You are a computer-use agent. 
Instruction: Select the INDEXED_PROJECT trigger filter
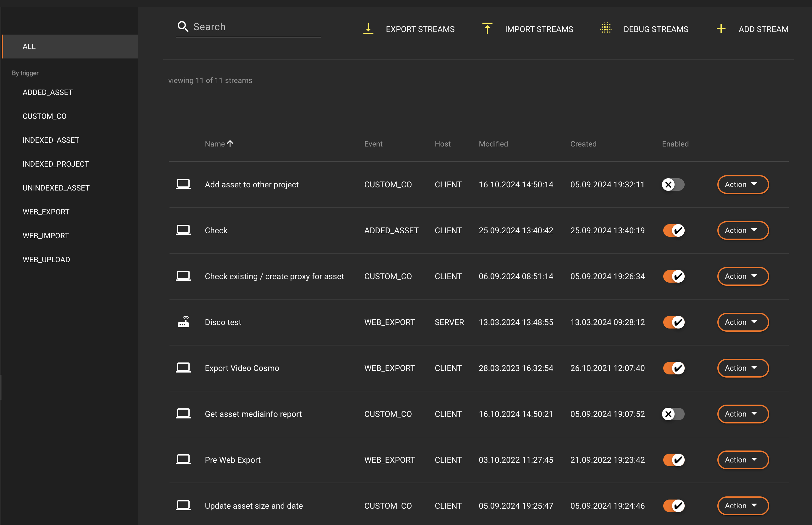[x=56, y=164]
